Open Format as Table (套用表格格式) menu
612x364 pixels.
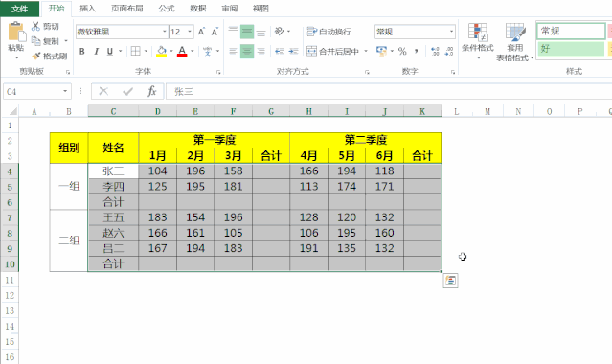coord(514,42)
